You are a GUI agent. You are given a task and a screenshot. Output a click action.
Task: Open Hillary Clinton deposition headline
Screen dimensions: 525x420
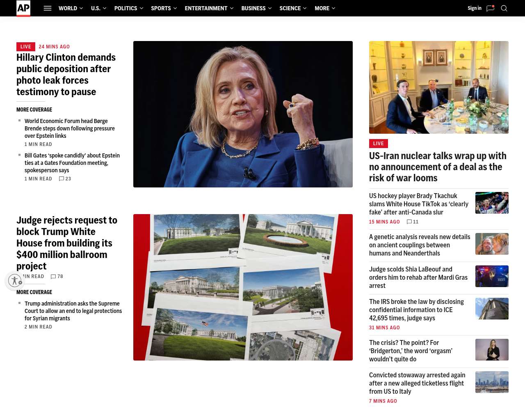coord(66,75)
